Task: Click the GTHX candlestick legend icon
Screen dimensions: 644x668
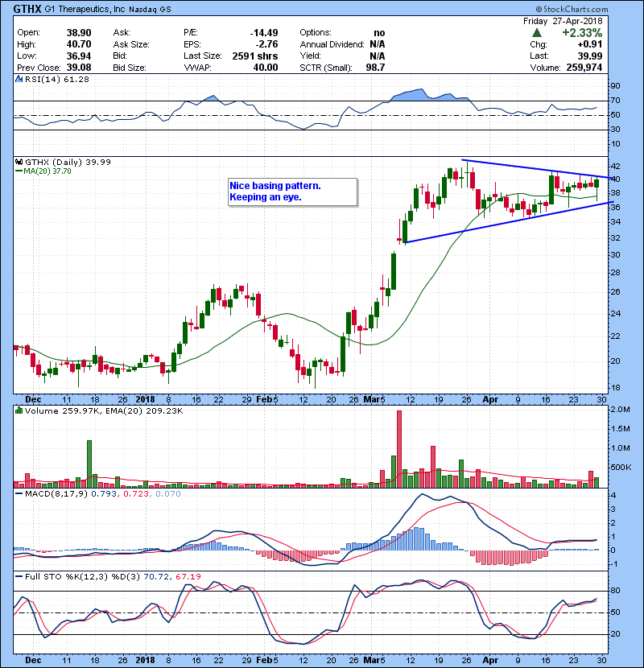Action: (19, 162)
